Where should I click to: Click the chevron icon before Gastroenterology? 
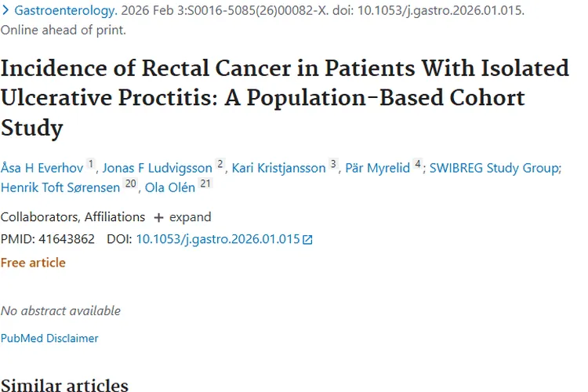tap(5, 12)
